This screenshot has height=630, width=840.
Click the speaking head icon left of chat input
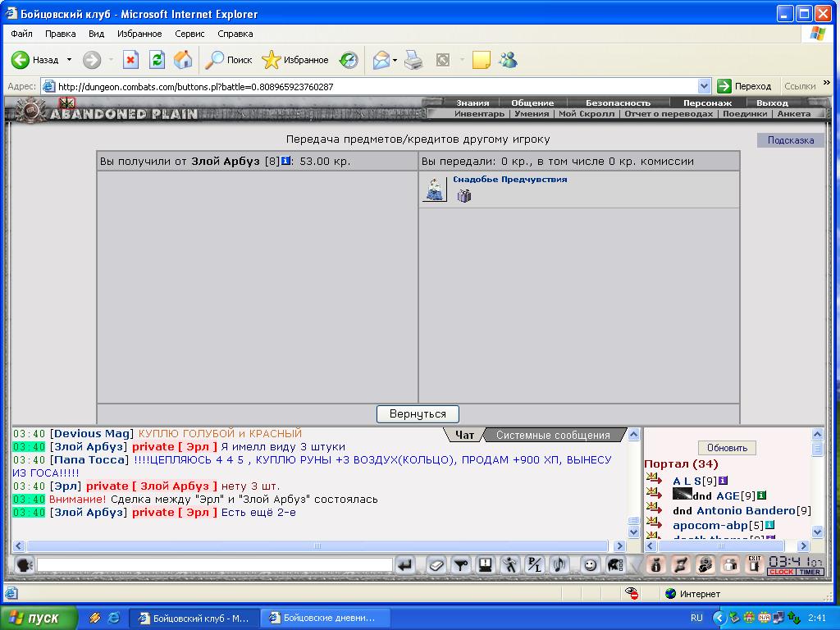[x=25, y=564]
